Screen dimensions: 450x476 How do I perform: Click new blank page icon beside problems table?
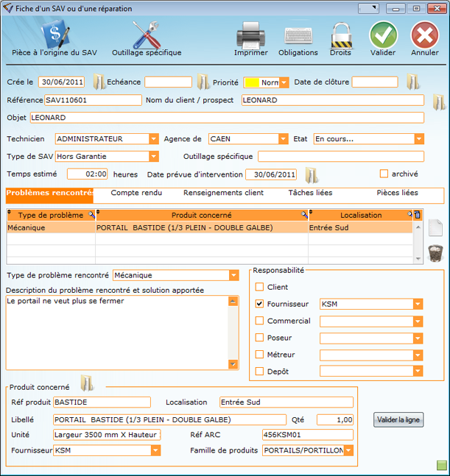click(435, 227)
